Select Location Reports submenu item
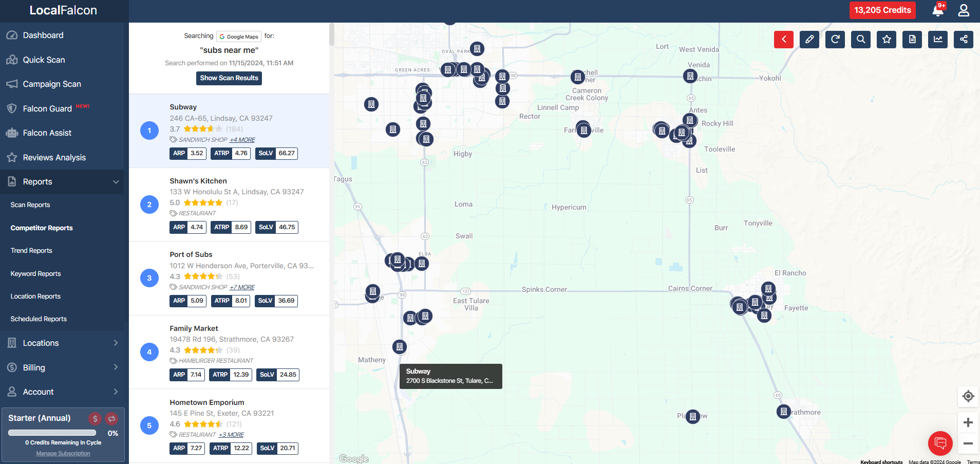The image size is (980, 464). (35, 296)
